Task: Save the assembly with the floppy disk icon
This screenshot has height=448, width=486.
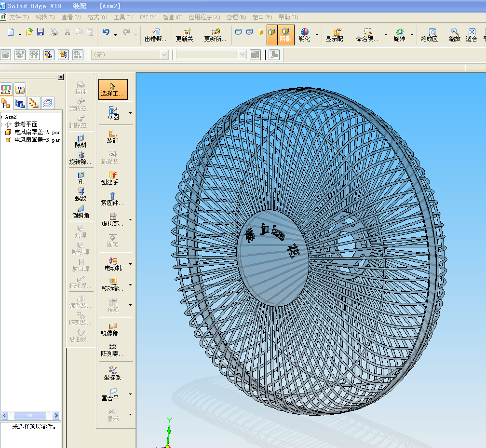Action: (x=40, y=32)
